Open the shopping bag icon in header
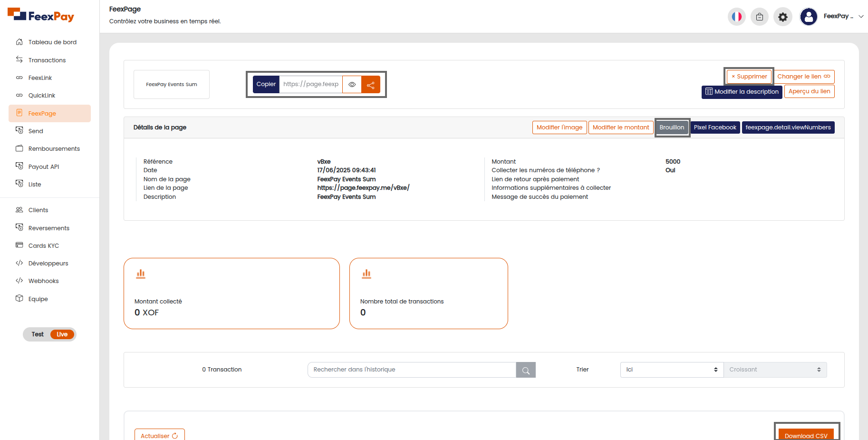This screenshot has height=440, width=868. tap(760, 17)
